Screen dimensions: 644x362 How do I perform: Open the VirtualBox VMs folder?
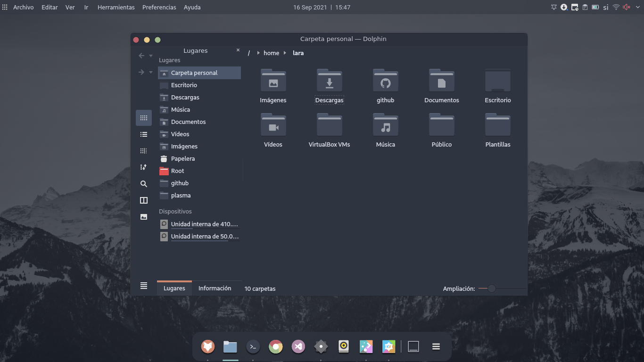coord(330,125)
